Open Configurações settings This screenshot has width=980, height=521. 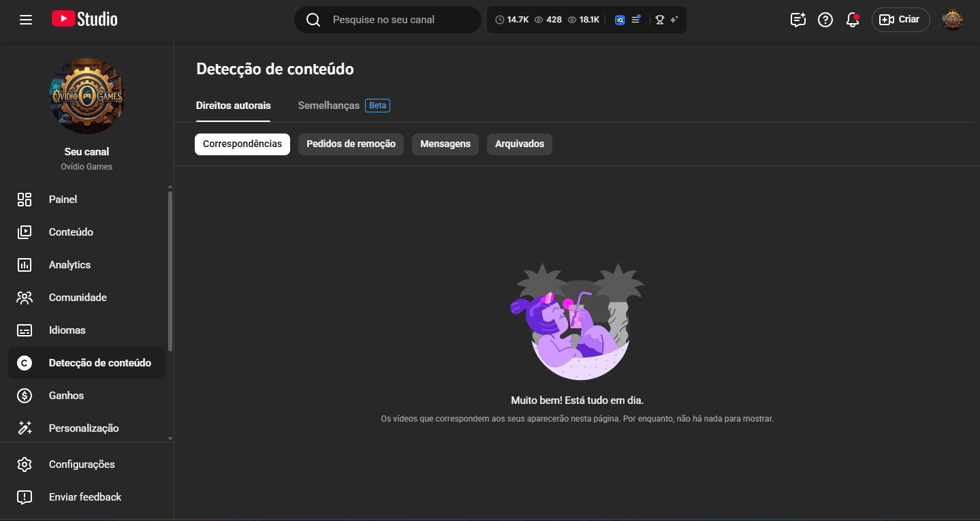tap(87, 464)
